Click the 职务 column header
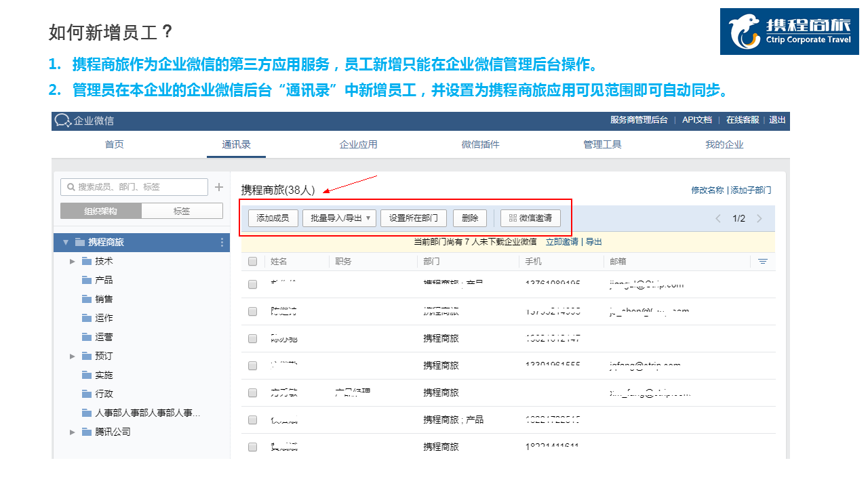The width and height of the screenshot is (868, 488). click(x=343, y=261)
